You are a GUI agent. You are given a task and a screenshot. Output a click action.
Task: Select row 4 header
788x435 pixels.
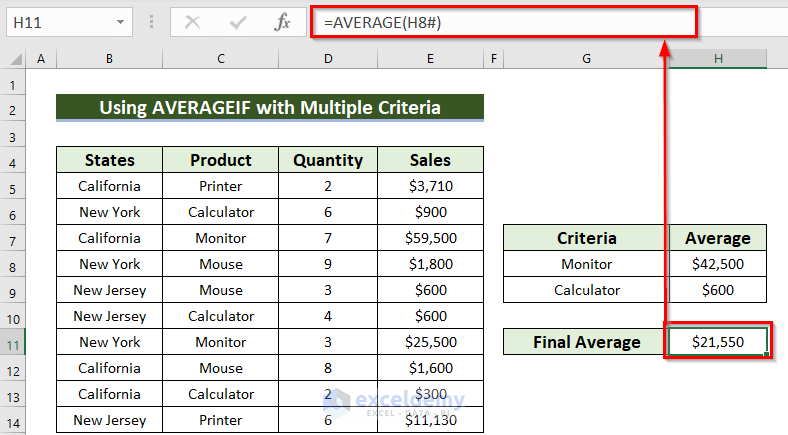click(x=14, y=160)
